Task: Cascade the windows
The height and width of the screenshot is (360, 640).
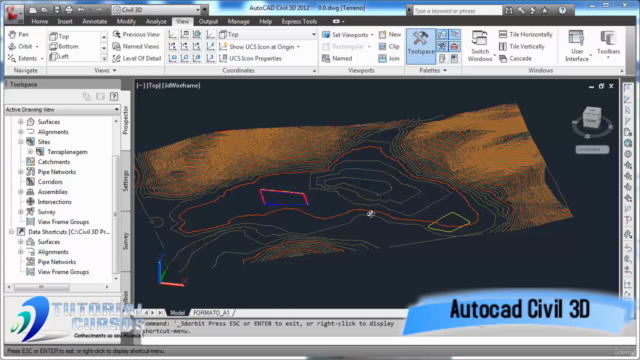Action: coord(516,58)
